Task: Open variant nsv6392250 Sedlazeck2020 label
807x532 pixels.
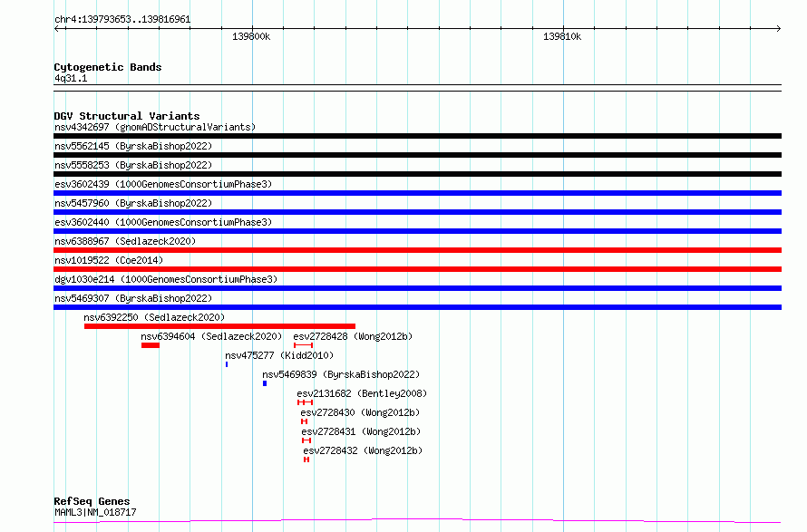Action: coord(154,317)
